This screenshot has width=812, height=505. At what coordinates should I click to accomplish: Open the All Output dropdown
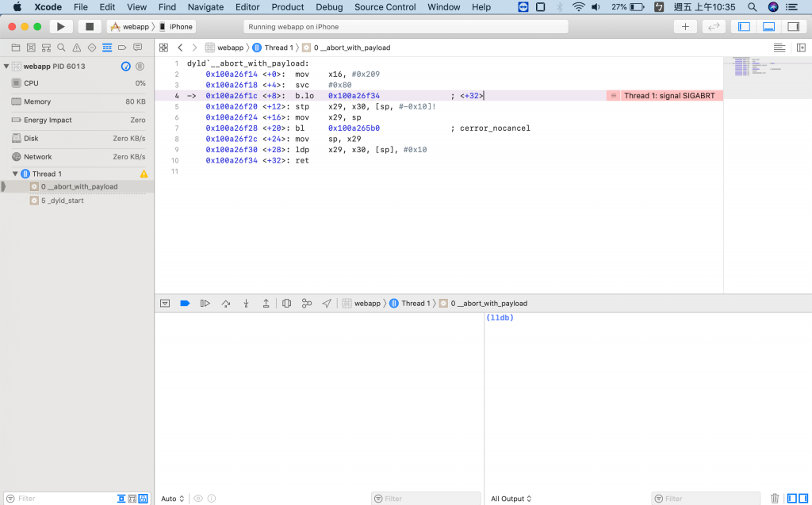[511, 499]
